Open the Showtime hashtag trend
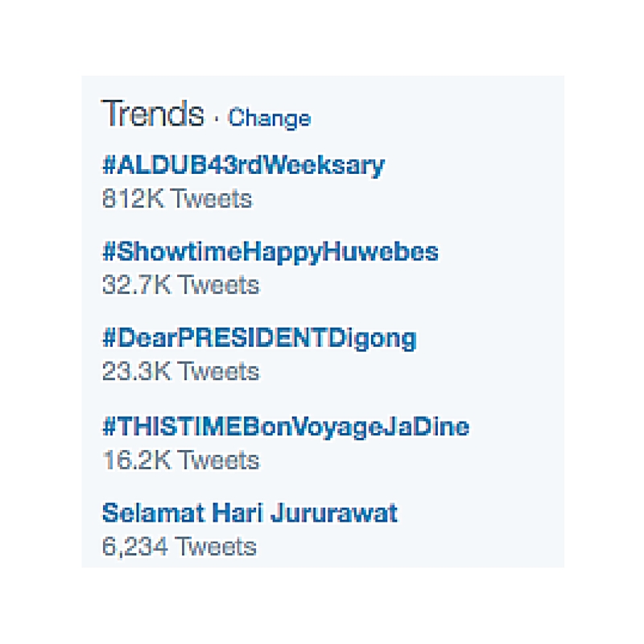 [270, 252]
